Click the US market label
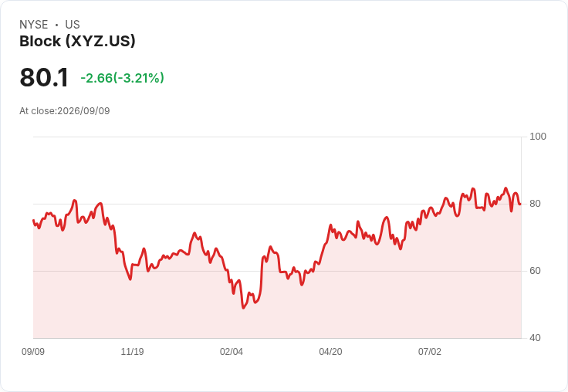 point(73,25)
